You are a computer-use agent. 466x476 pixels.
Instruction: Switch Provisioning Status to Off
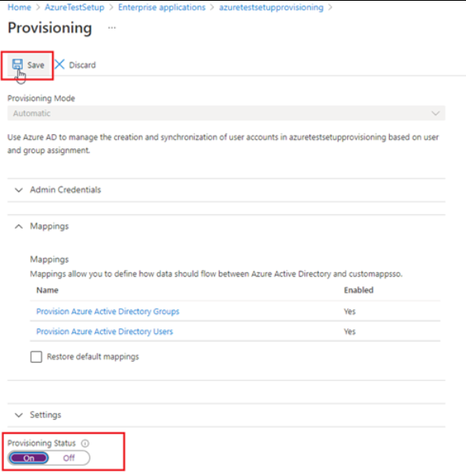pos(69,458)
